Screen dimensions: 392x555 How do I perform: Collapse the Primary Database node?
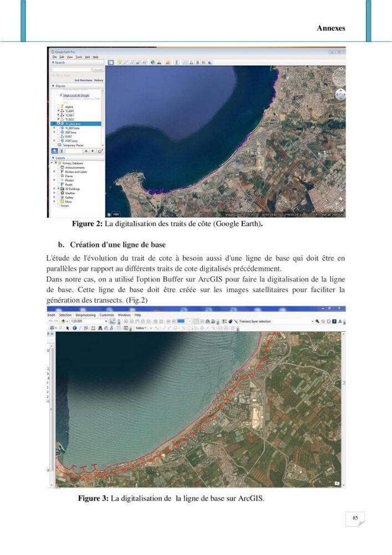coord(52,163)
